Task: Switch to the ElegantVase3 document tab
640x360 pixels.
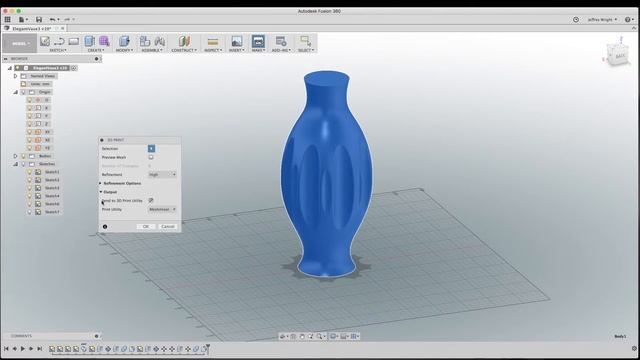Action: pos(32,29)
